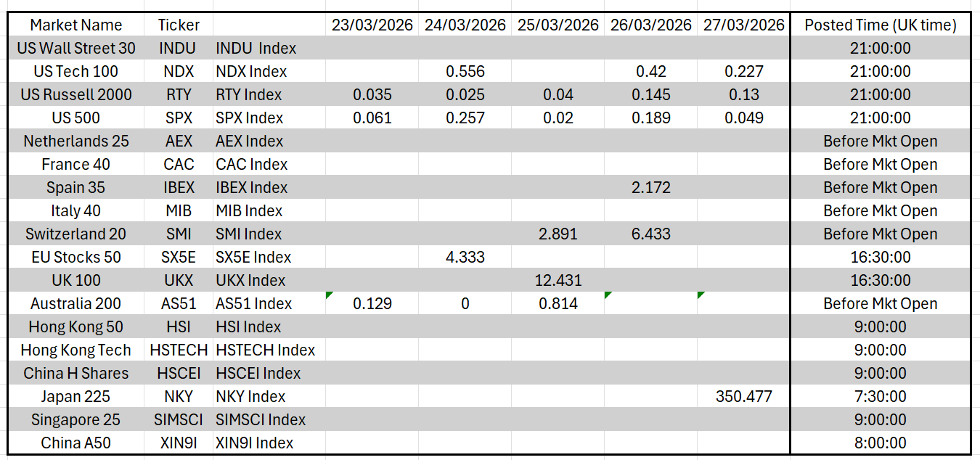This screenshot has height=460, width=980.
Task: Click the US Russell 2000 value 0.145
Action: [650, 94]
